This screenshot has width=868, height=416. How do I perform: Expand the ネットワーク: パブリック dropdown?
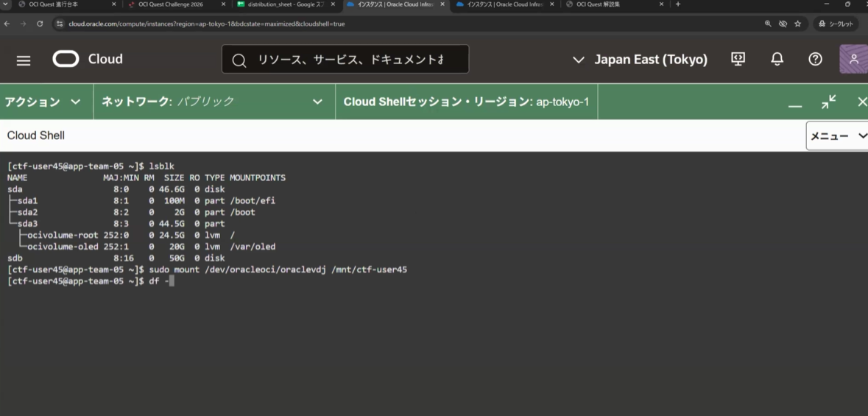coord(214,102)
